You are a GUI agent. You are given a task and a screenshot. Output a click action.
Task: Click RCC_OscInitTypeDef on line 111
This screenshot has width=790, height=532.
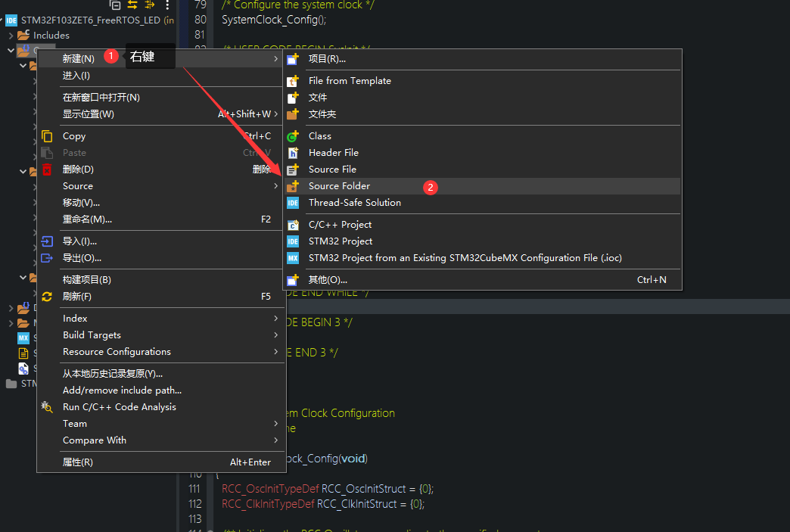pyautogui.click(x=270, y=489)
